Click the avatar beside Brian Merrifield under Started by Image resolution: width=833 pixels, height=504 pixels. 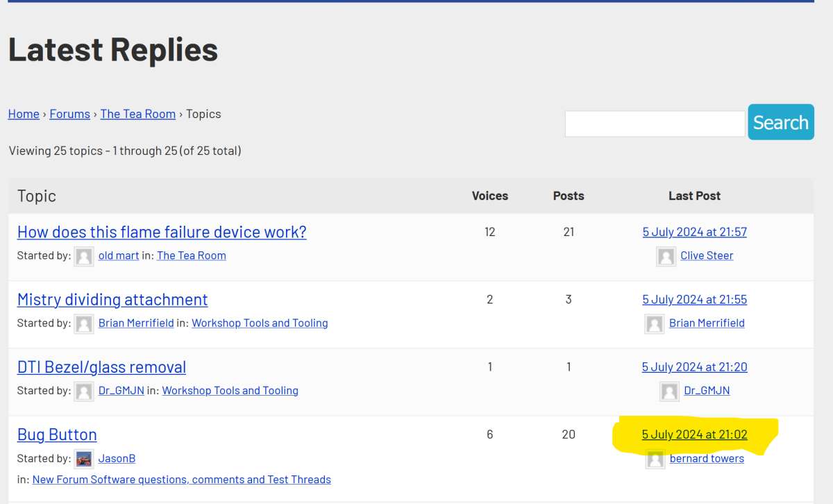click(84, 324)
